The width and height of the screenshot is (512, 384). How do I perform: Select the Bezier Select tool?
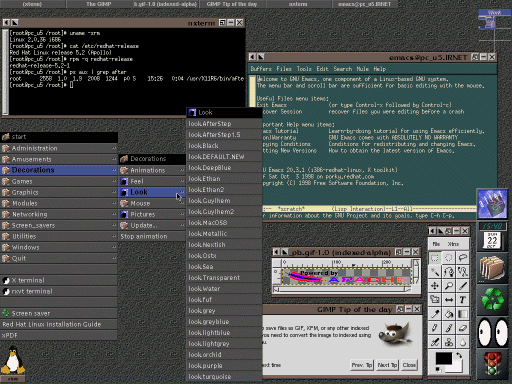click(x=449, y=272)
